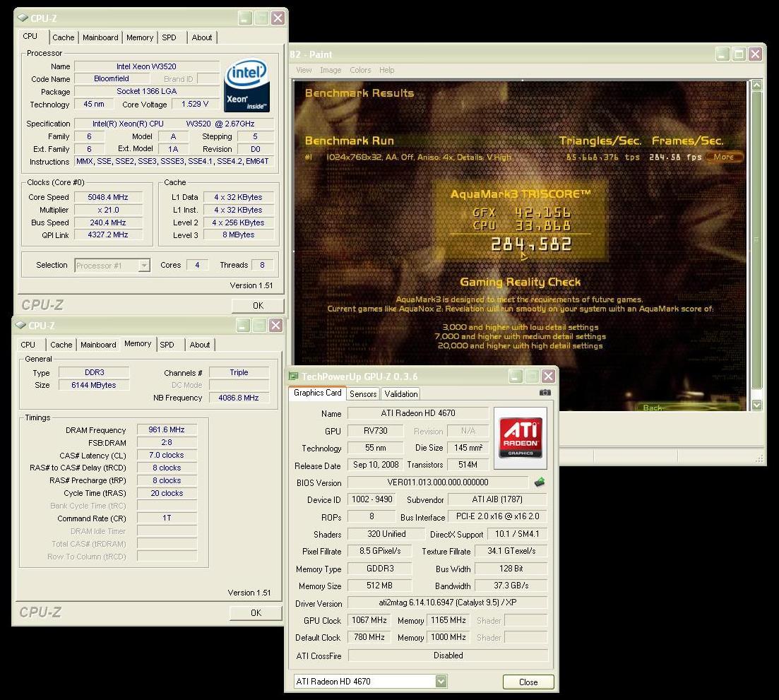The image size is (779, 700).
Task: Click the DRAM Frequency value 961.6 MHz
Action: tap(167, 429)
